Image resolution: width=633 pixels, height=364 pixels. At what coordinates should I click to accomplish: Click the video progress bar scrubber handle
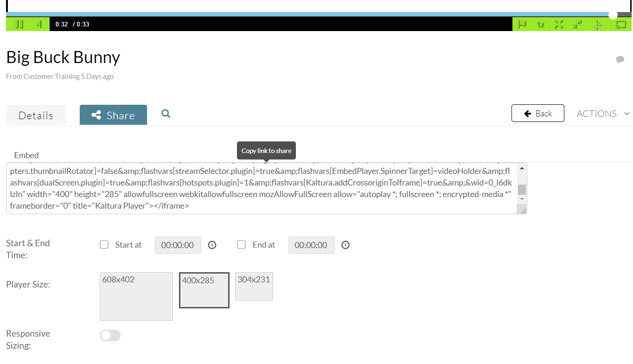(613, 15)
